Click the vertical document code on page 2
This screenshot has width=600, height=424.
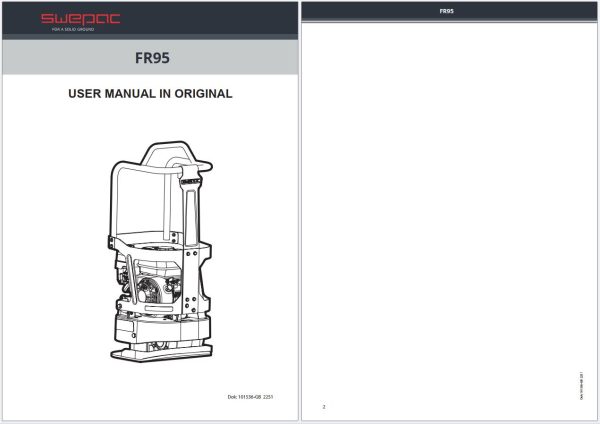[x=582, y=385]
